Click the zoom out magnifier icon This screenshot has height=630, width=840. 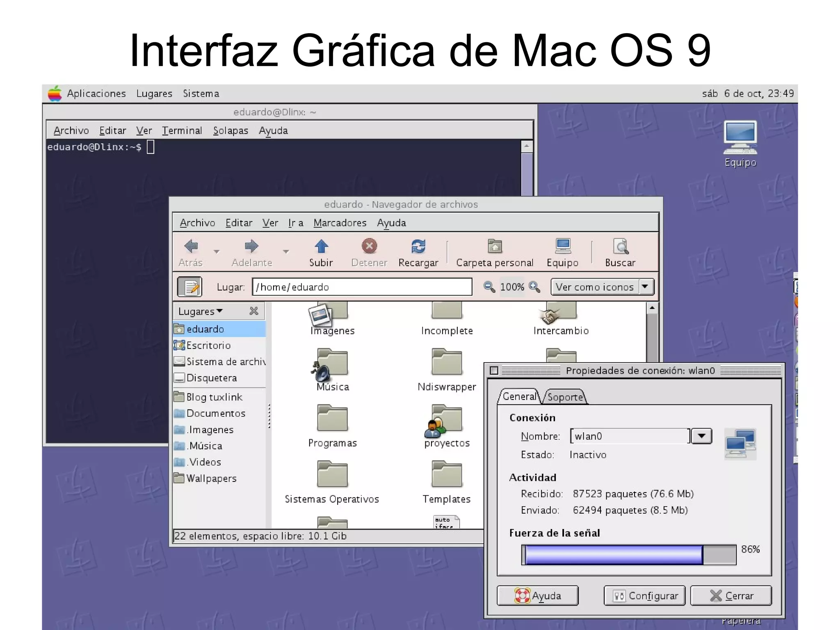(489, 287)
